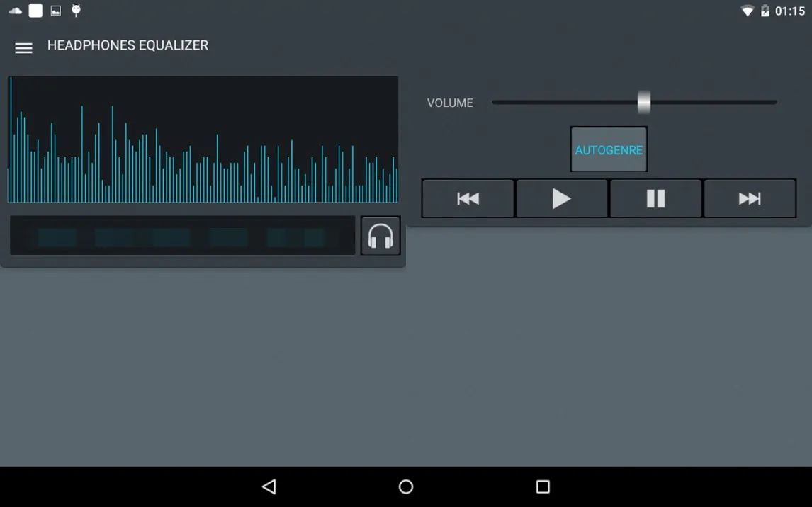Viewport: 812px width, 507px height.
Task: Go to the Android home screen
Action: 406,486
